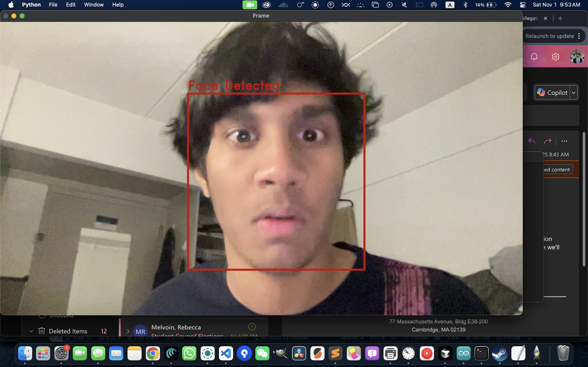This screenshot has height=367, width=588.
Task: Toggle Bluetooth from the menu bar
Action: pyautogui.click(x=465, y=5)
